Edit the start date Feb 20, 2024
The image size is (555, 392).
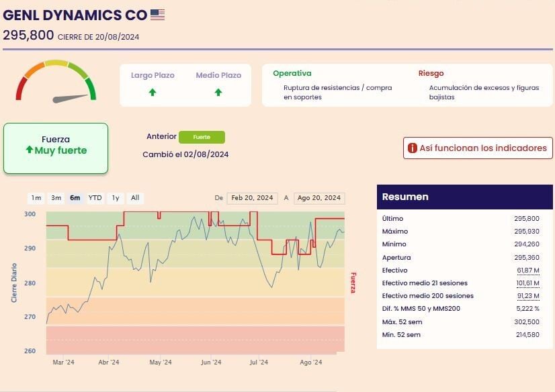coord(252,198)
